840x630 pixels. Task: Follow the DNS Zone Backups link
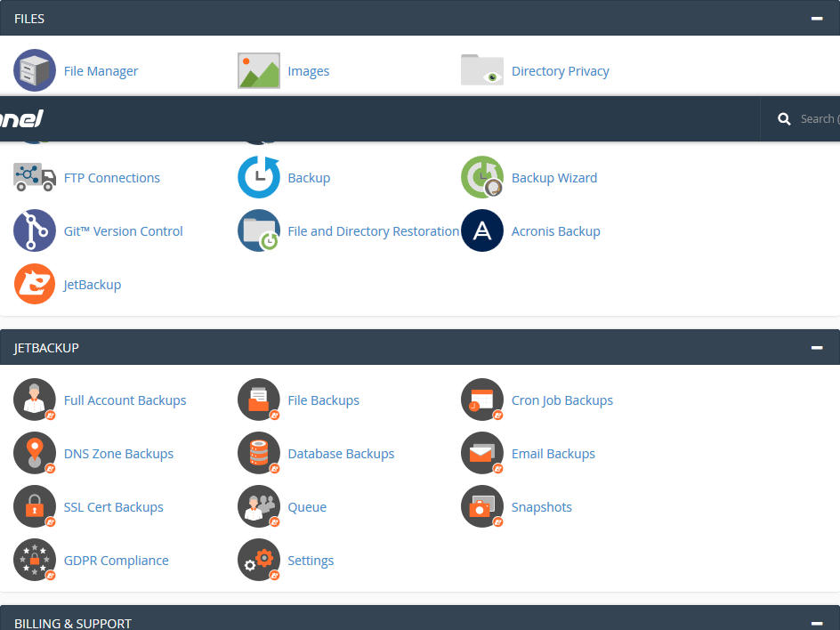118,454
